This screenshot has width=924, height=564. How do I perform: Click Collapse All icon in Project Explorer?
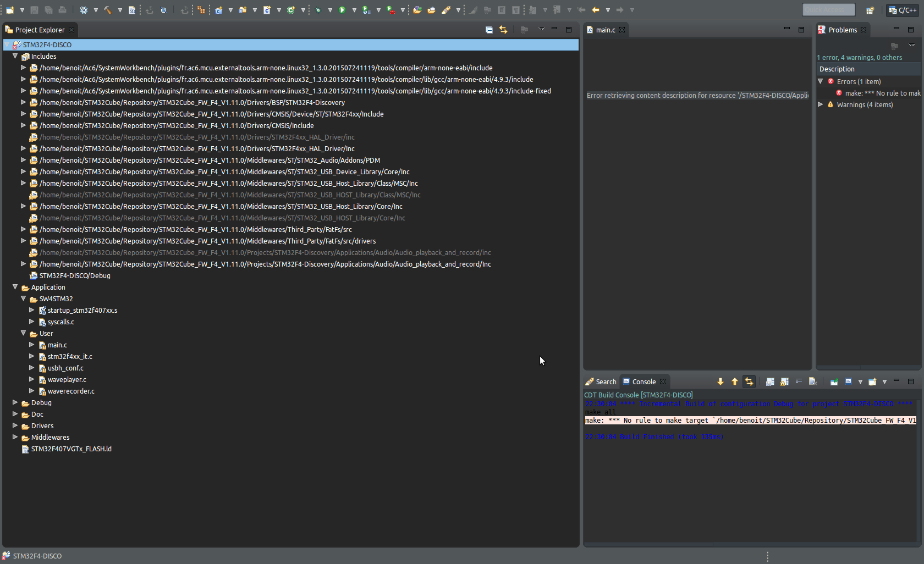489,30
